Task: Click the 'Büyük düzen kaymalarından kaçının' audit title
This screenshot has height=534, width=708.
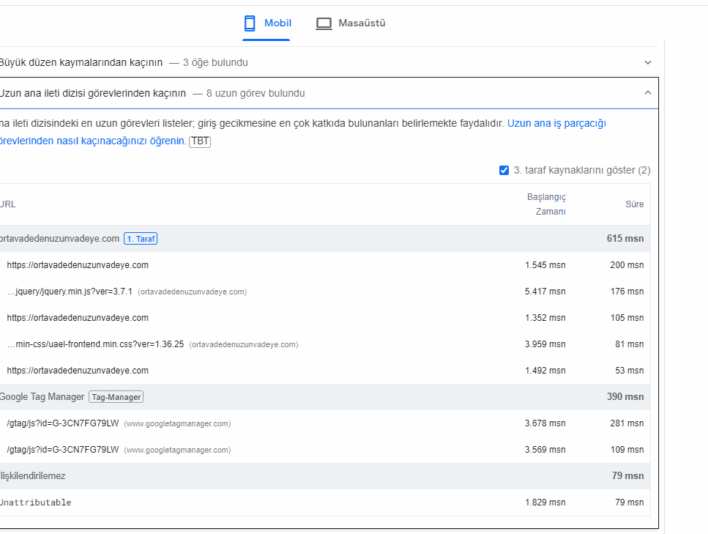Action: click(x=81, y=62)
